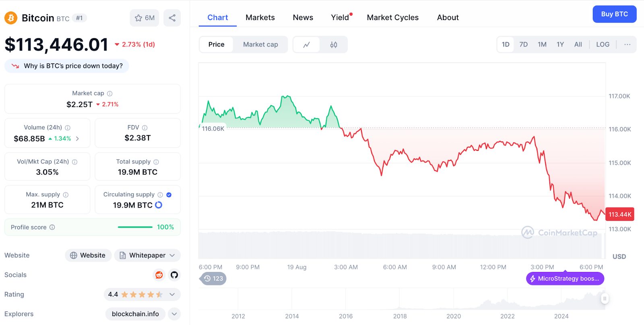Open the MicroStrategy news marker
The image size is (644, 325).
(565, 278)
